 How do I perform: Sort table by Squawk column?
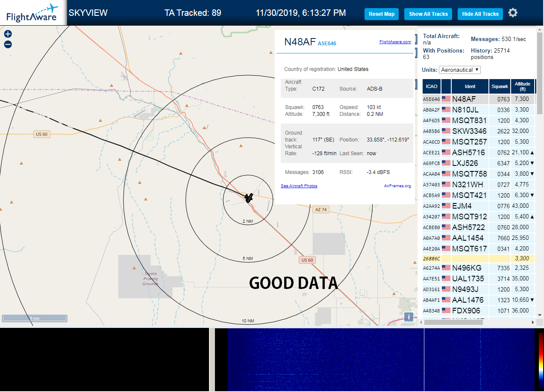500,86
